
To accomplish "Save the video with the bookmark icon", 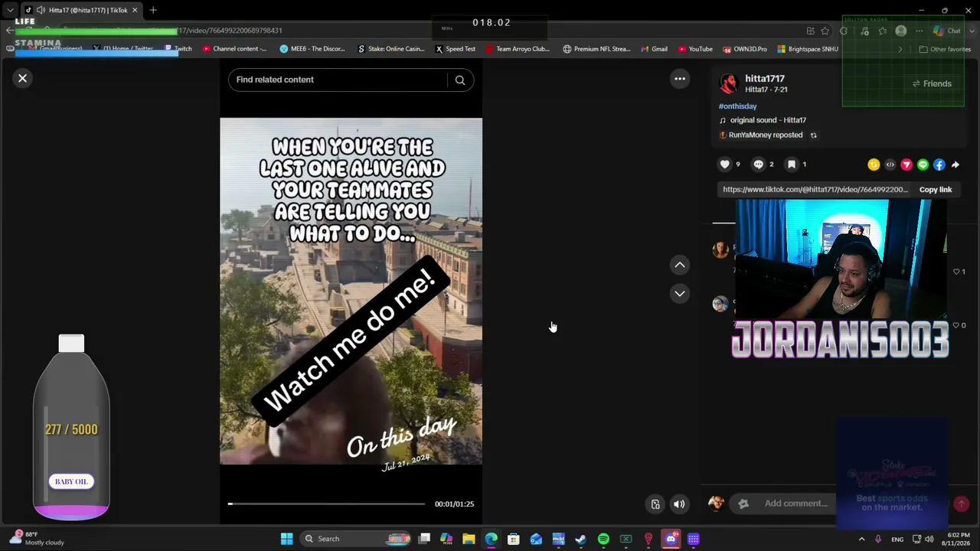I will point(792,165).
